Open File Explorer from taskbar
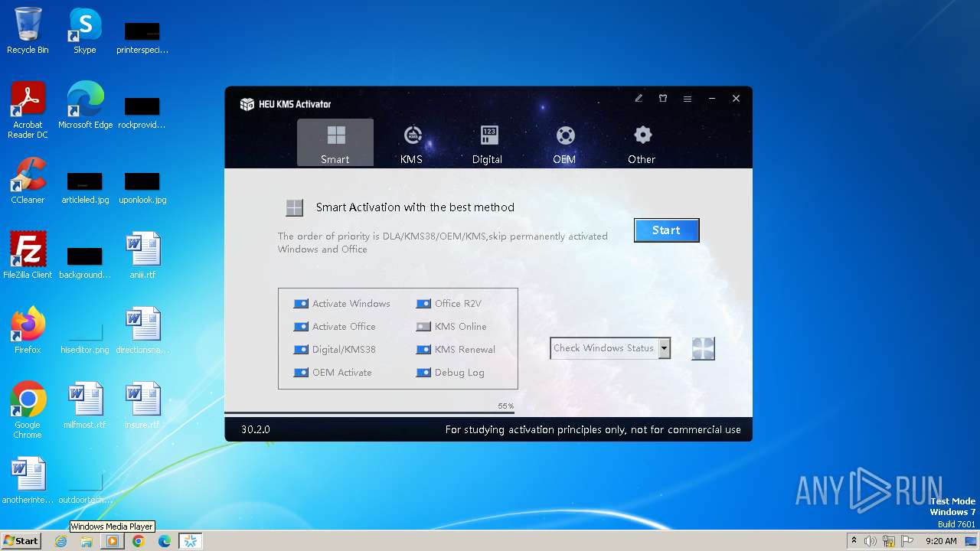Image resolution: width=980 pixels, height=551 pixels. point(87,541)
